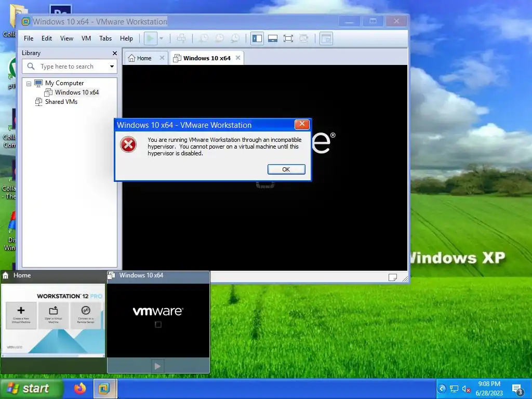Toggle the thumbnail bar view icon

tap(273, 38)
